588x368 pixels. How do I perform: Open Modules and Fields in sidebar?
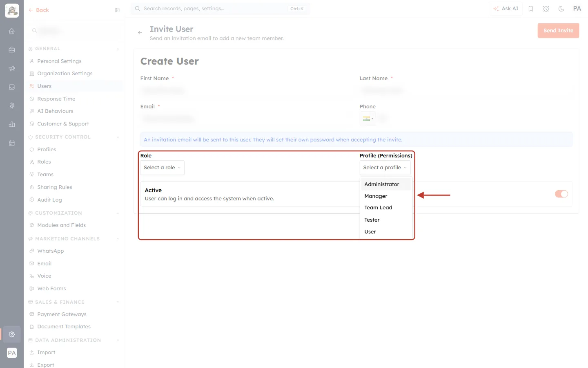click(x=61, y=225)
